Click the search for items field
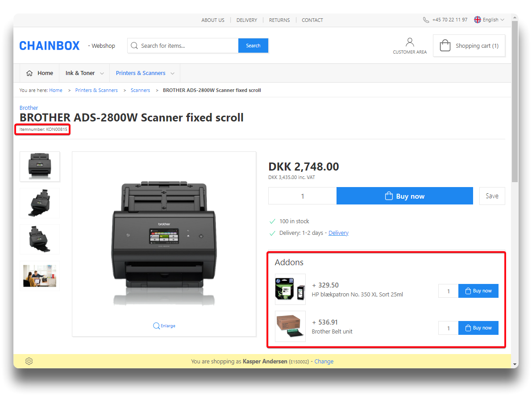The width and height of the screenshot is (532, 396). pyautogui.click(x=187, y=46)
